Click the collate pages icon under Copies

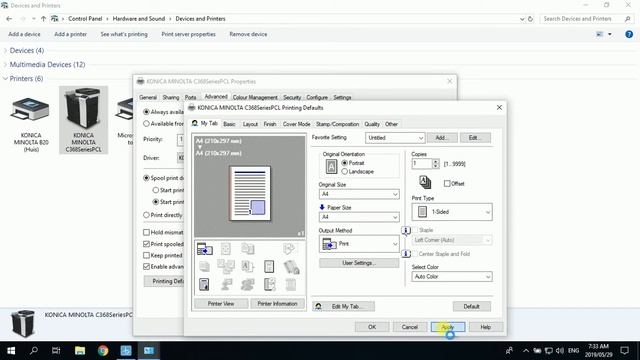point(424,182)
